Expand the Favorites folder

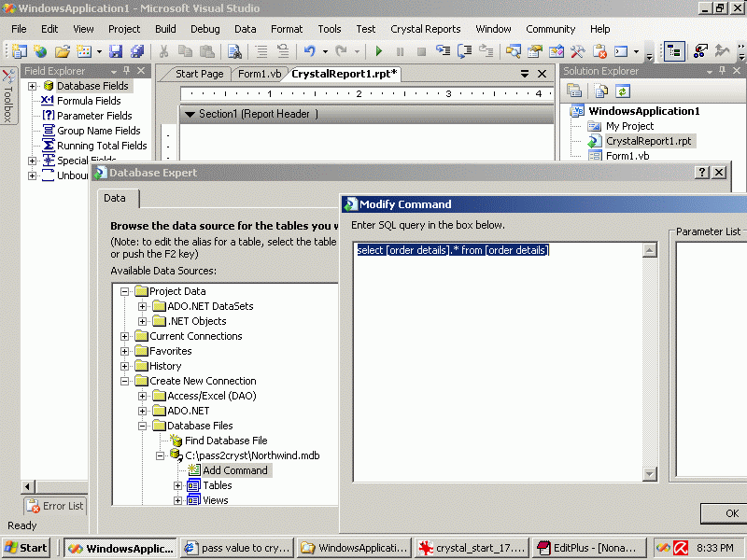(x=124, y=352)
